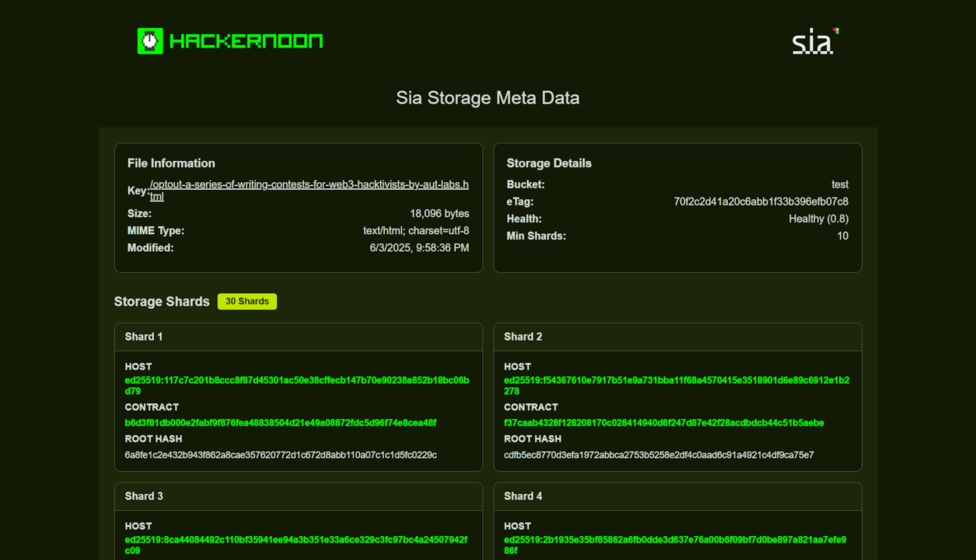
Task: Select the eTag value 70f2c2d41a20c6abb1f33b396efb07c8
Action: pos(761,202)
